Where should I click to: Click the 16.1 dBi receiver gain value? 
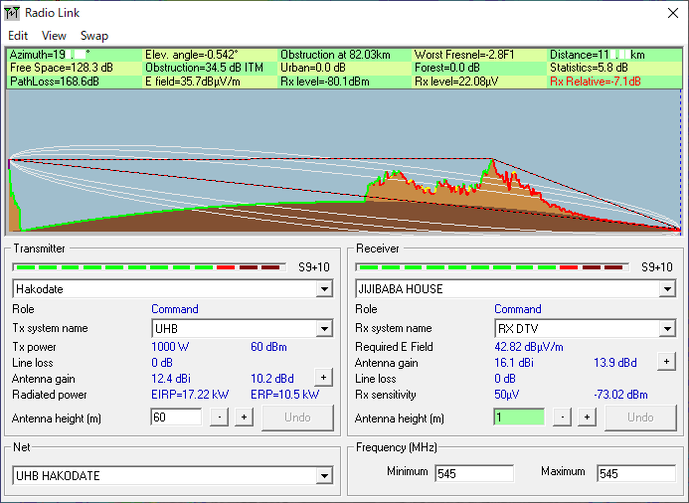[514, 363]
